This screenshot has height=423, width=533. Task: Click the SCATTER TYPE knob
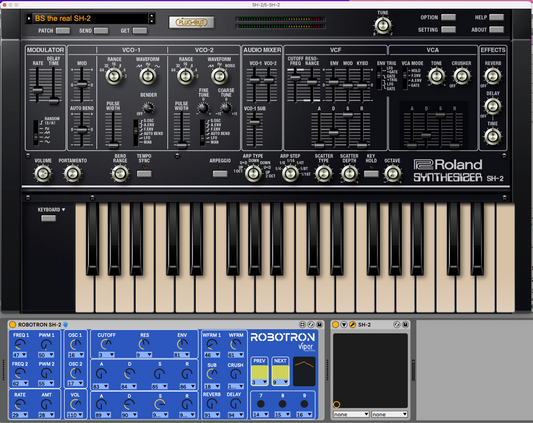[x=324, y=174]
